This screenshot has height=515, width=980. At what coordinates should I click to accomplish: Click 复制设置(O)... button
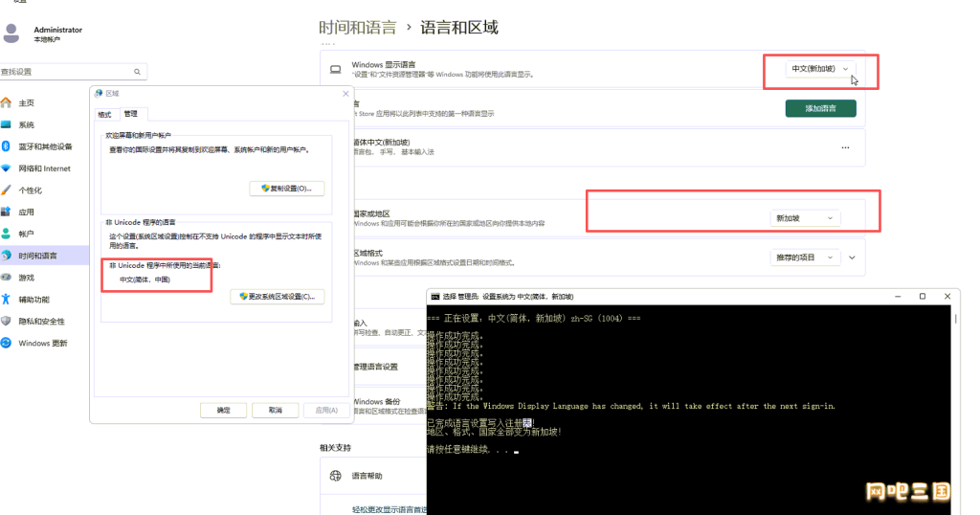point(287,189)
